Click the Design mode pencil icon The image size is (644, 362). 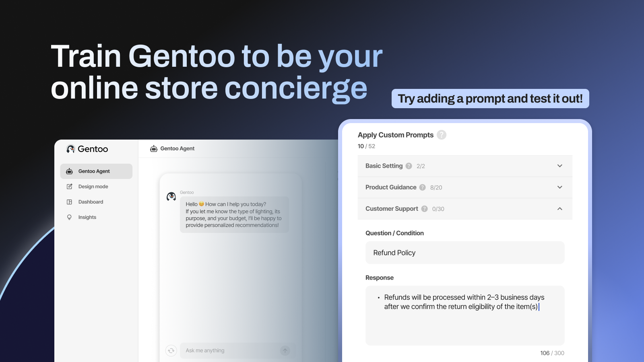coord(69,187)
